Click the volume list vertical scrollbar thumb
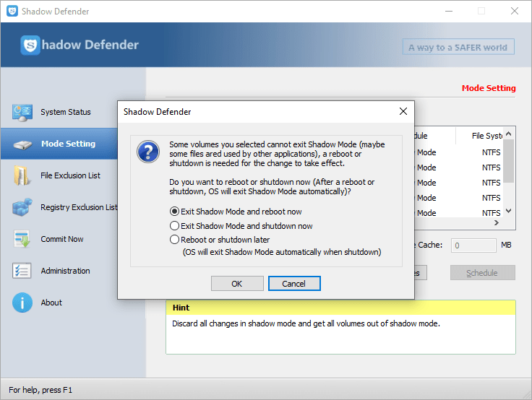The width and height of the screenshot is (532, 400). click(x=508, y=162)
